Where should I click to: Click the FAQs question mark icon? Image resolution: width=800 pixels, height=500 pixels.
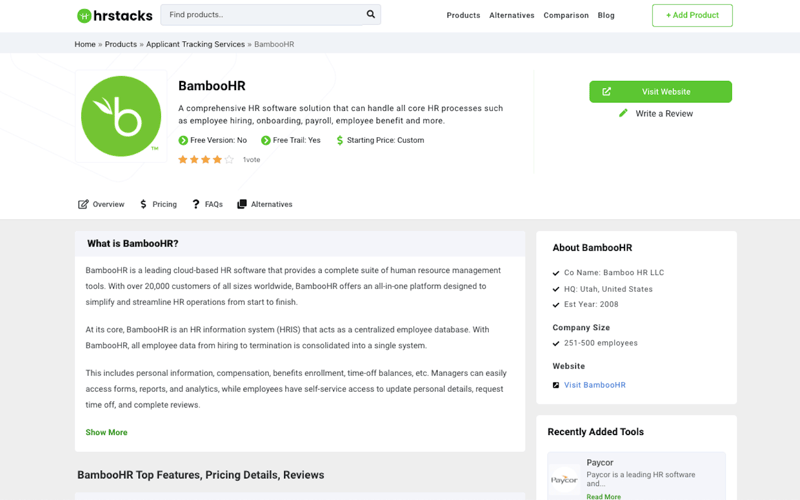pos(196,204)
